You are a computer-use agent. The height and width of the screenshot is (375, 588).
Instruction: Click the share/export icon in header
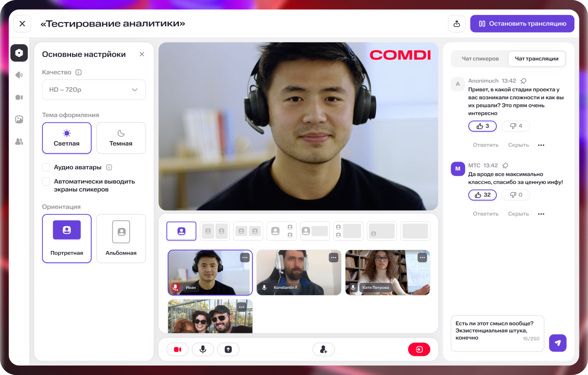457,23
